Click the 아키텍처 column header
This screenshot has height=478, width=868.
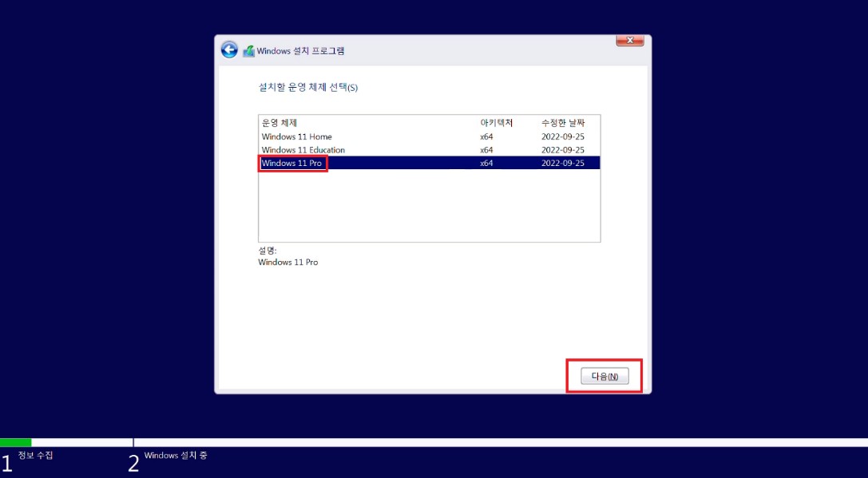(497, 123)
